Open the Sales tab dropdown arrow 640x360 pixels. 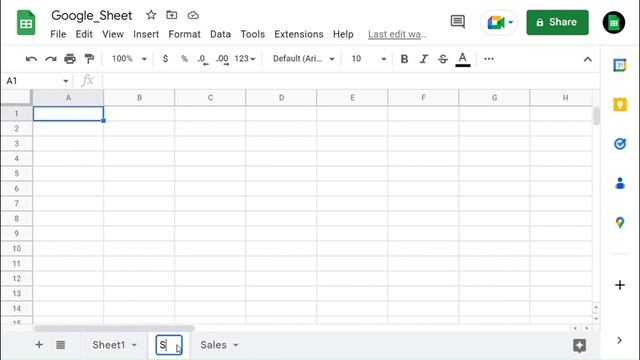click(x=236, y=345)
